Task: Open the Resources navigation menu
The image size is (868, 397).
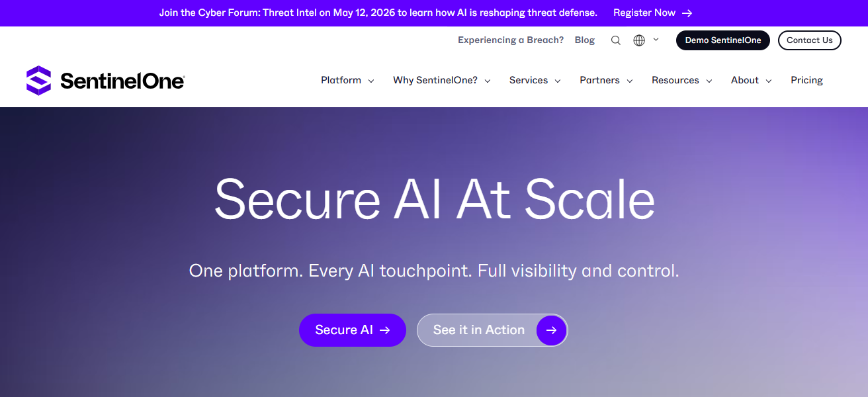Action: click(676, 80)
